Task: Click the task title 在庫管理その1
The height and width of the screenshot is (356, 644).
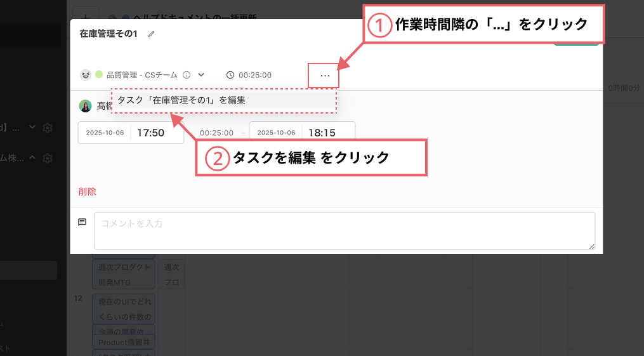Action: pos(108,34)
